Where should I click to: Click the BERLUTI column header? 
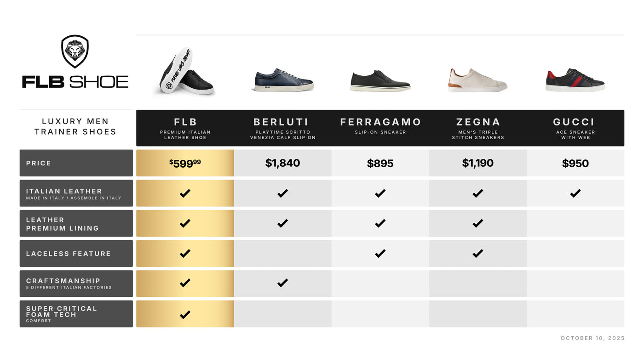point(281,122)
